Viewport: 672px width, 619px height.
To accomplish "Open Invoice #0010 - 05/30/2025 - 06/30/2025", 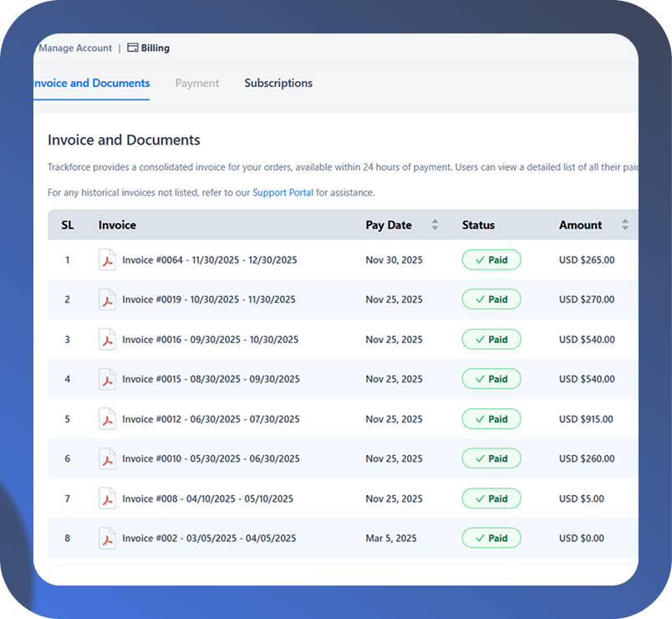I will (x=211, y=458).
